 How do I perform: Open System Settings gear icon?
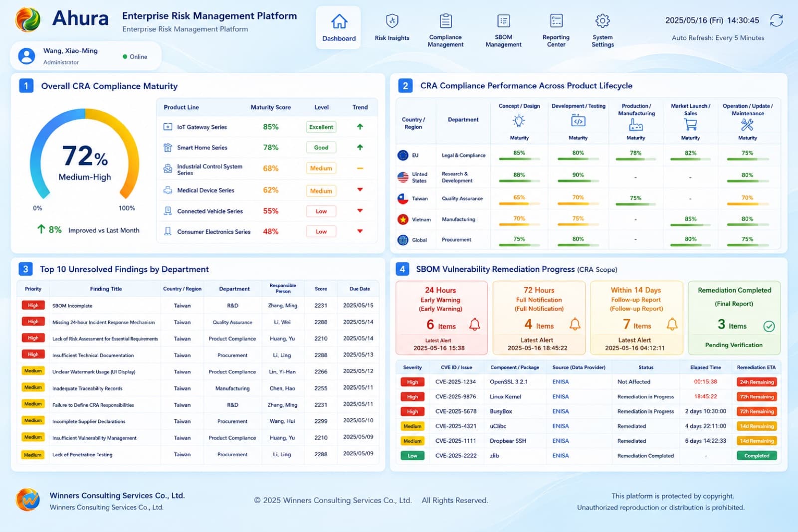click(602, 21)
